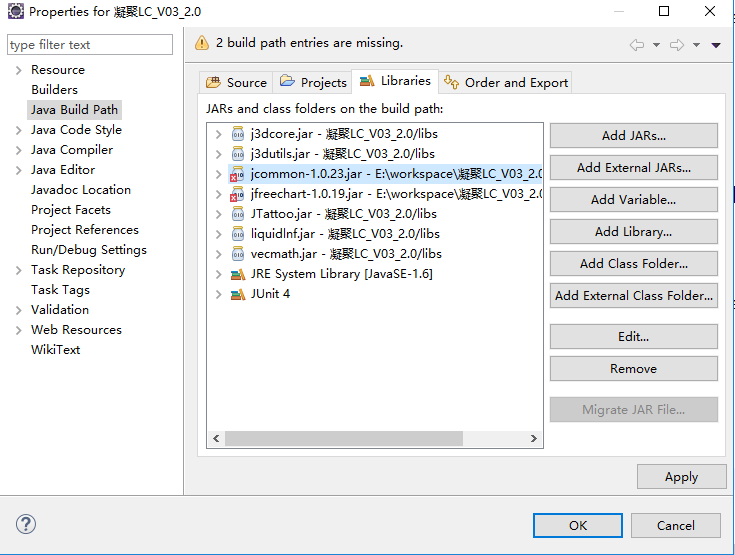Viewport: 735px width, 555px height.
Task: Select the jfreechart-1.0.19.jar entry text
Action: 397,194
